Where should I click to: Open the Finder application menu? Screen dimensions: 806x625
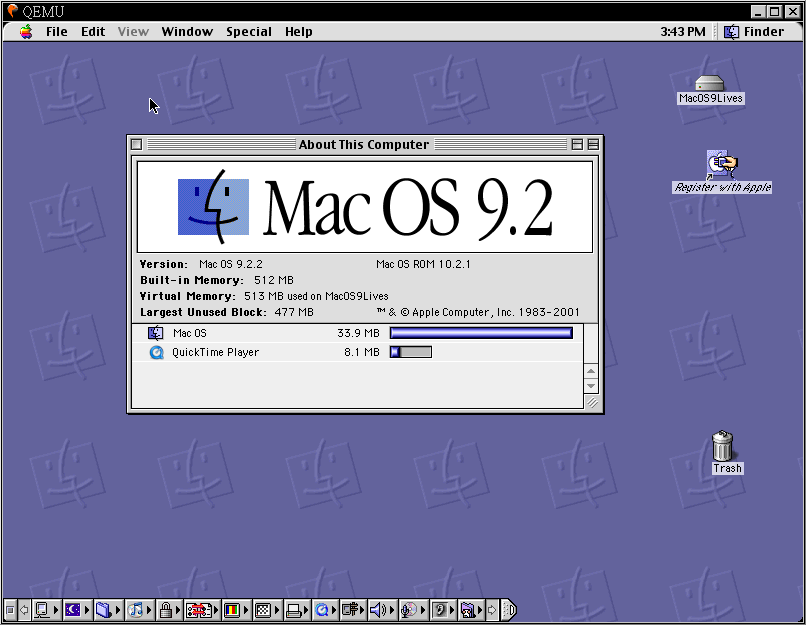pos(754,31)
